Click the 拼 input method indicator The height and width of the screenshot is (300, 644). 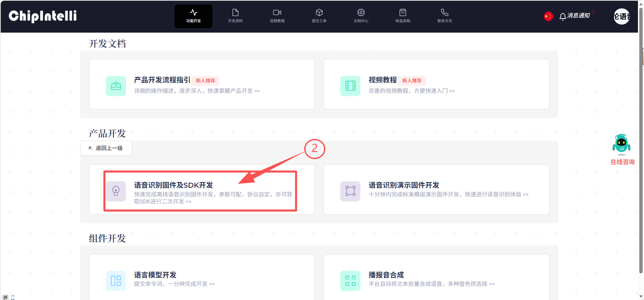pos(5,297)
